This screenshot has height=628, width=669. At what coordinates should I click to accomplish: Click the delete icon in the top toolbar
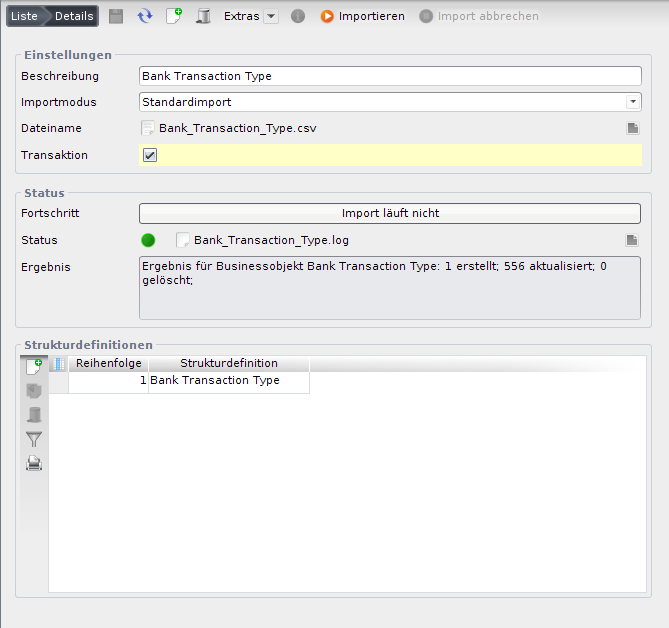[202, 16]
